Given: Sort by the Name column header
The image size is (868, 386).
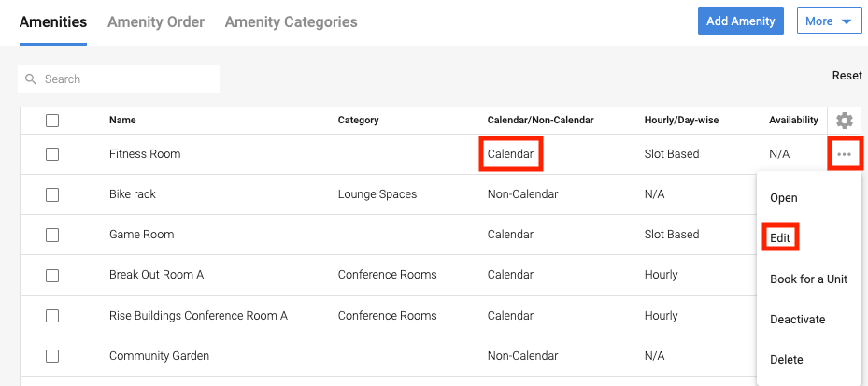Looking at the screenshot, I should coord(122,121).
